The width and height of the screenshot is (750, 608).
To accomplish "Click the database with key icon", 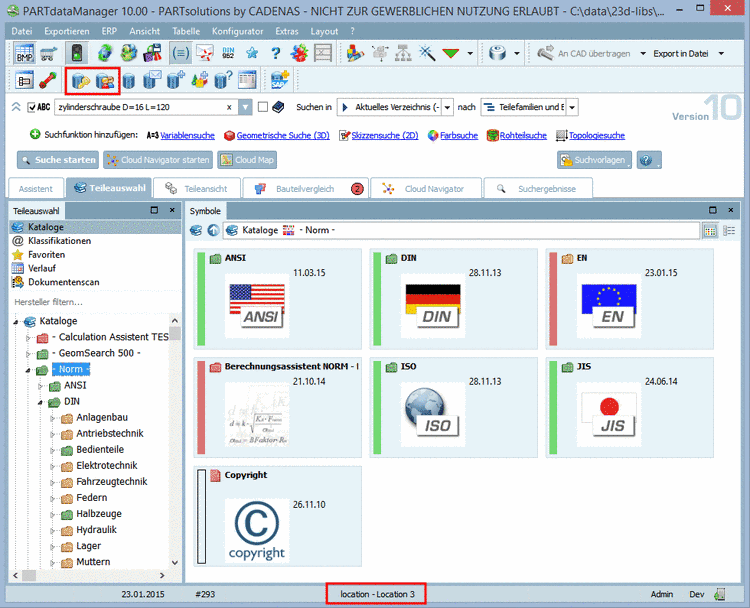I will 81,81.
